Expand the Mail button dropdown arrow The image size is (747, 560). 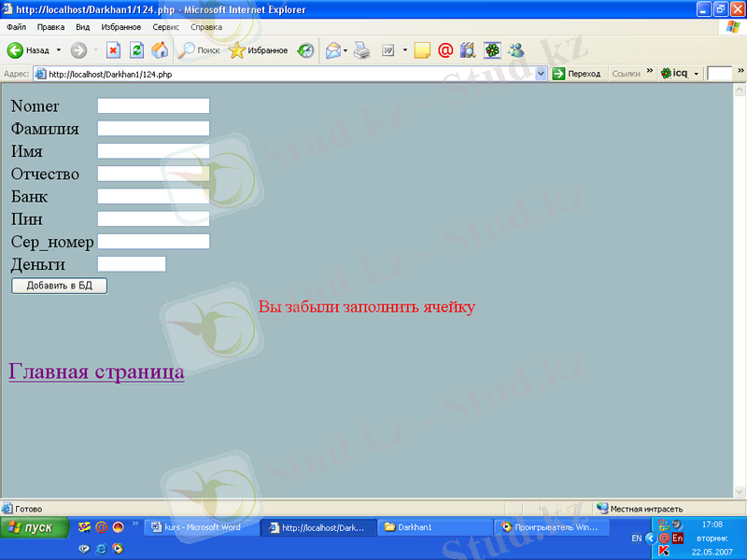pos(345,50)
